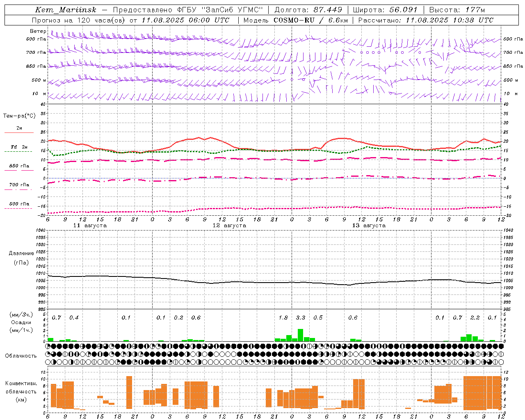Click the forecast start time 11.08.2025 06:00 UTC
525x420 pixels.
[x=185, y=20]
